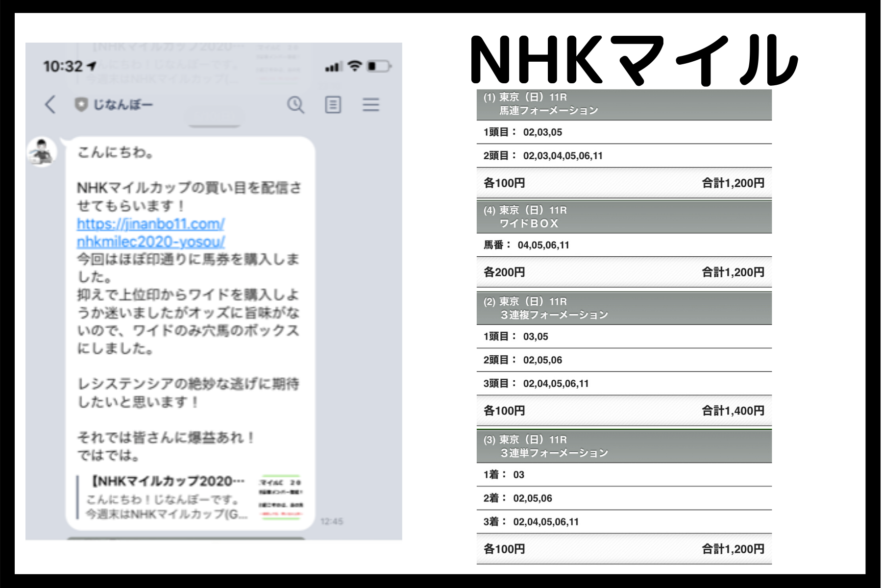
Task: Click 2着 02,05,06 row
Action: click(624, 498)
